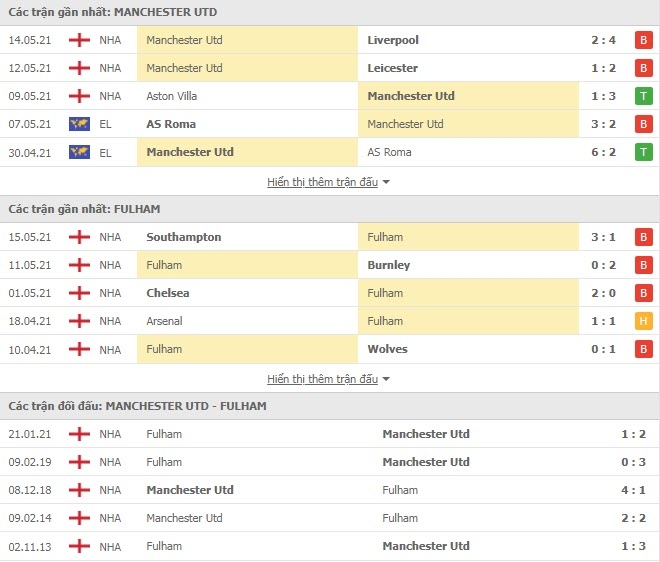Click the green T badge on the Aston Villa row
The width and height of the screenshot is (660, 562).
(x=643, y=96)
